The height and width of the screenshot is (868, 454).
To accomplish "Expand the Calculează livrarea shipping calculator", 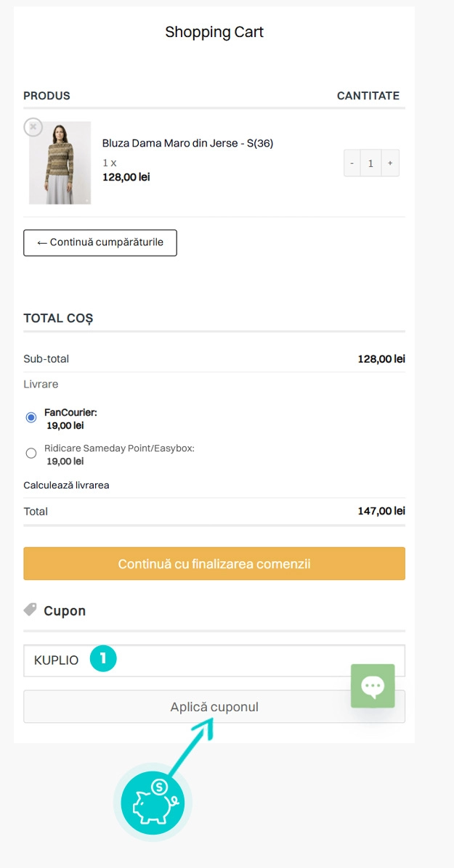I will click(x=66, y=485).
